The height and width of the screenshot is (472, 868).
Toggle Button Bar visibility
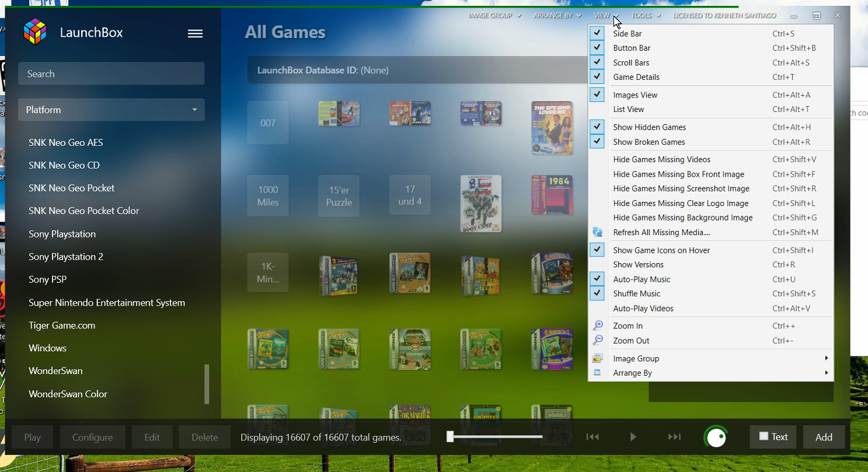(x=597, y=47)
